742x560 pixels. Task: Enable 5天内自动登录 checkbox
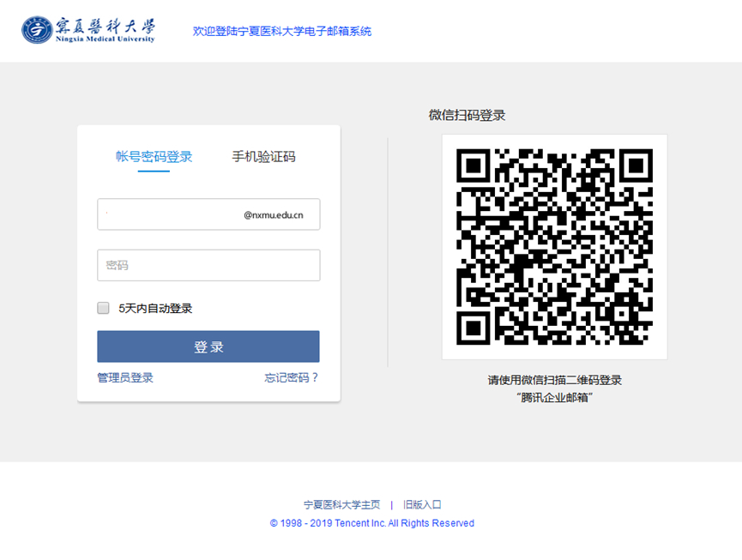pyautogui.click(x=103, y=308)
